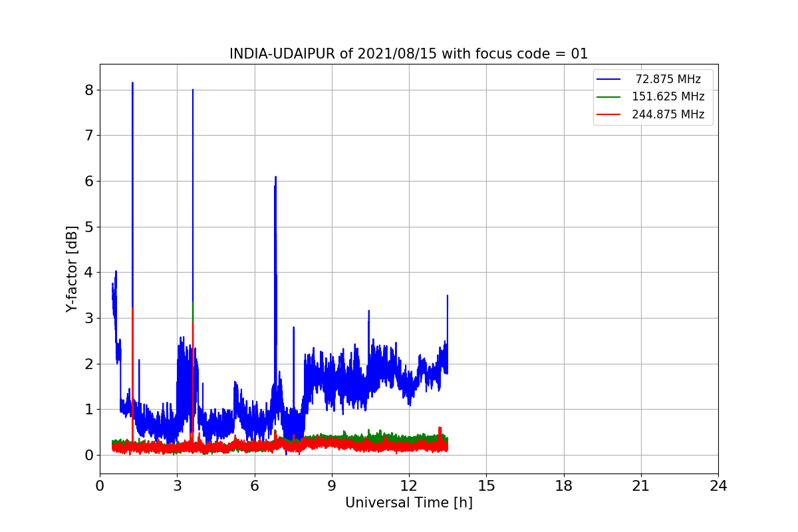Screen dimensions: 798x532
Task: Click the y-axis tick label '5'
Action: click(x=89, y=227)
